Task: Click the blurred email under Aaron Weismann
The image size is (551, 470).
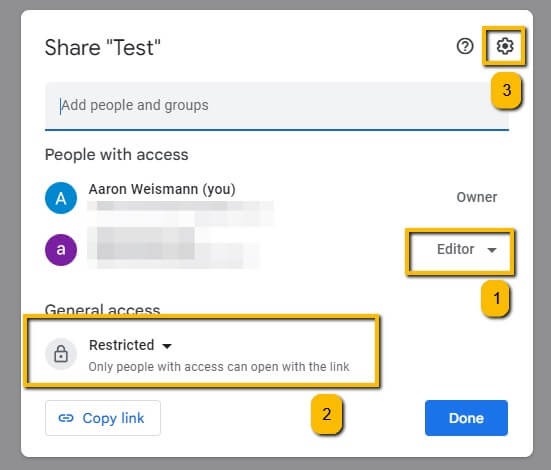Action: [181, 206]
